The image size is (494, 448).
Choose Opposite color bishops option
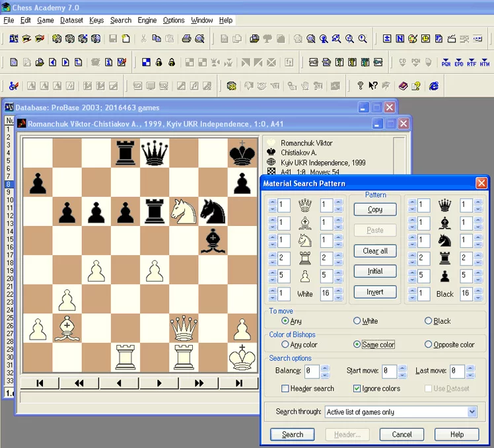tap(429, 344)
